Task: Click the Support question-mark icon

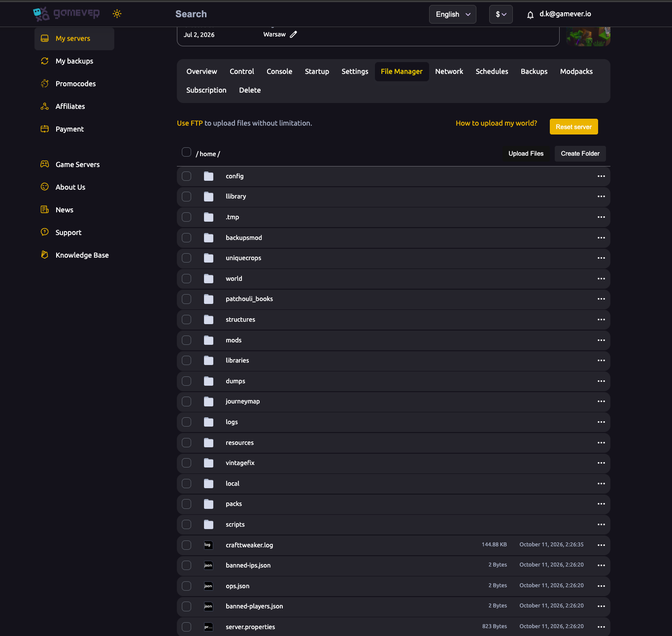Action: tap(45, 233)
